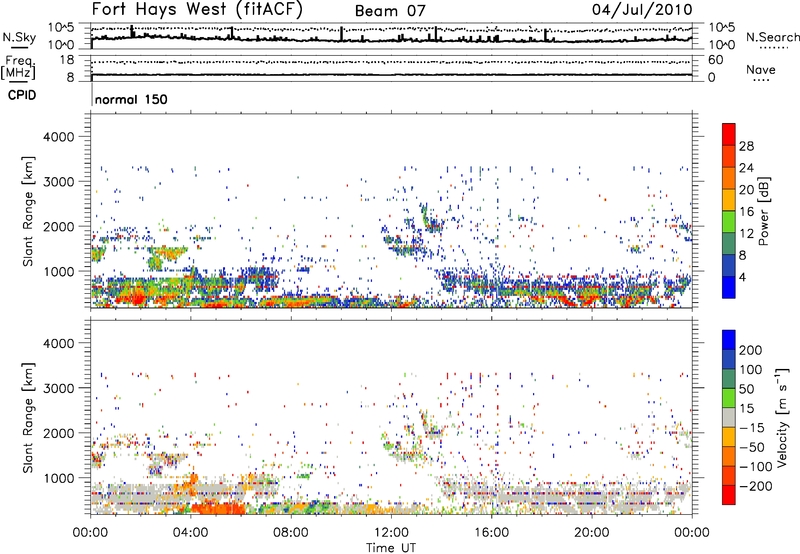Click the "-100" Velocity color bar tick
The image size is (800, 554).
point(756,467)
